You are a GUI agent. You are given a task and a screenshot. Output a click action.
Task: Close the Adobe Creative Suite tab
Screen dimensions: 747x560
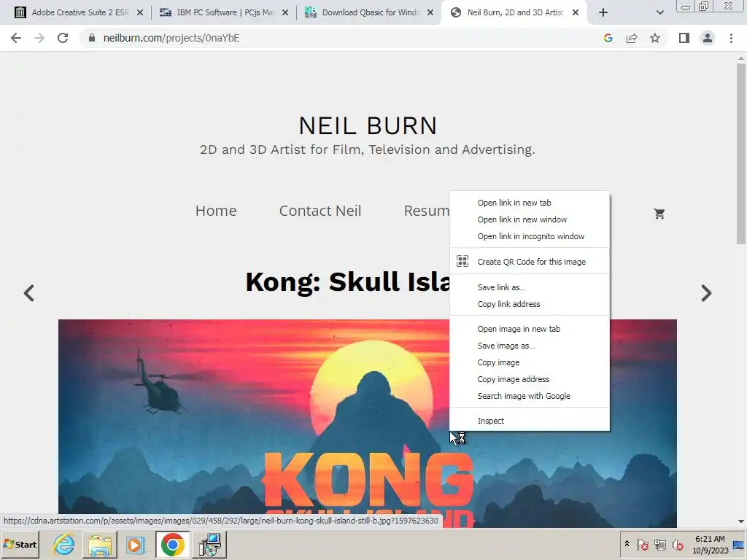[140, 13]
